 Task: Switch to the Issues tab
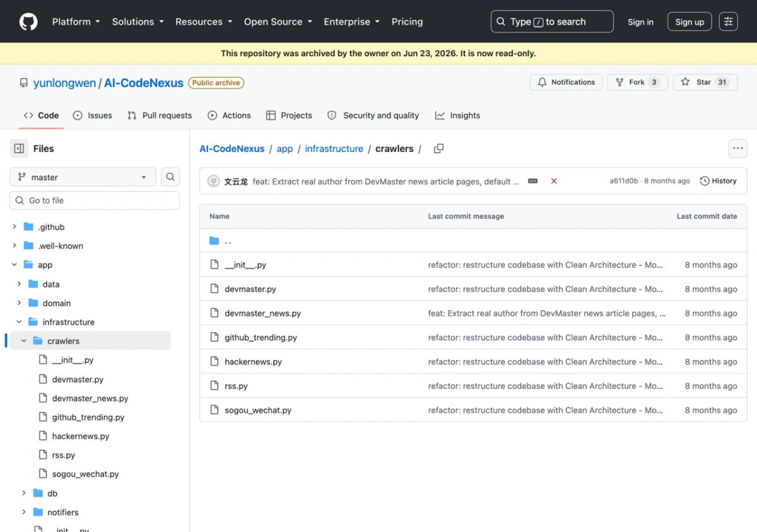click(x=93, y=115)
